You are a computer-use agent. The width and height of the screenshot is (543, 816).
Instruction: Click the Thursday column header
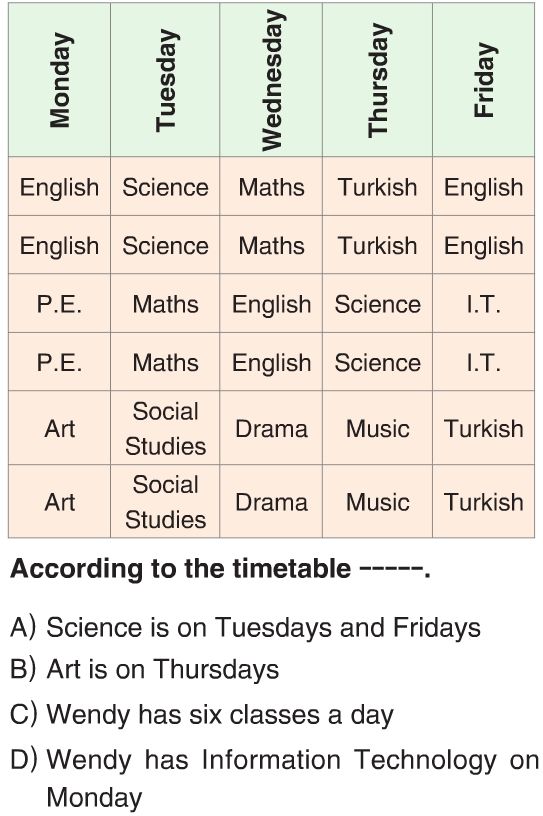tap(377, 80)
